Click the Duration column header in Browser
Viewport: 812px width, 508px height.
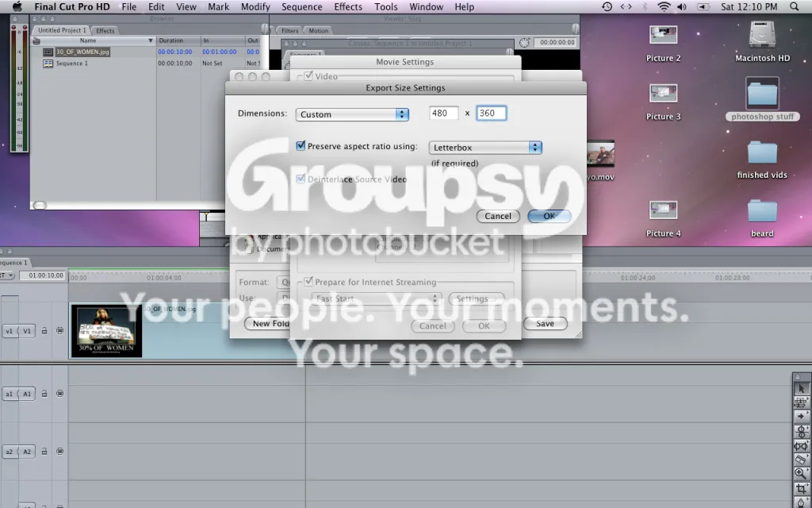click(178, 40)
